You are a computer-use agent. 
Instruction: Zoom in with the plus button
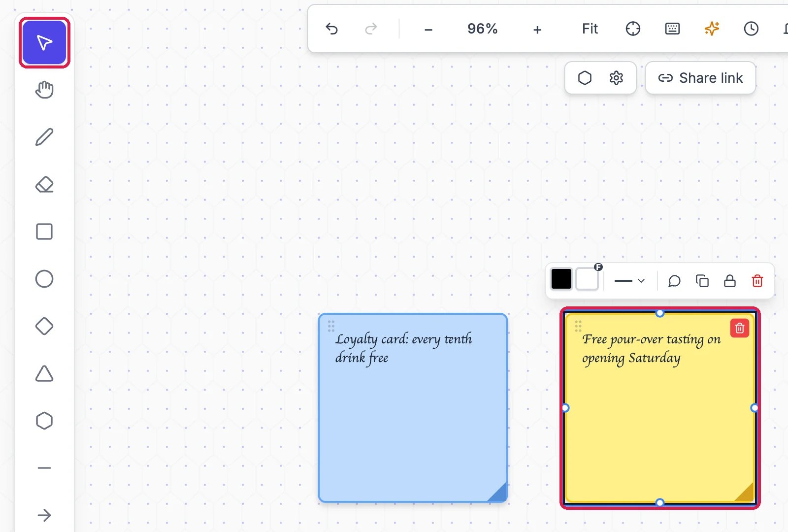click(537, 29)
